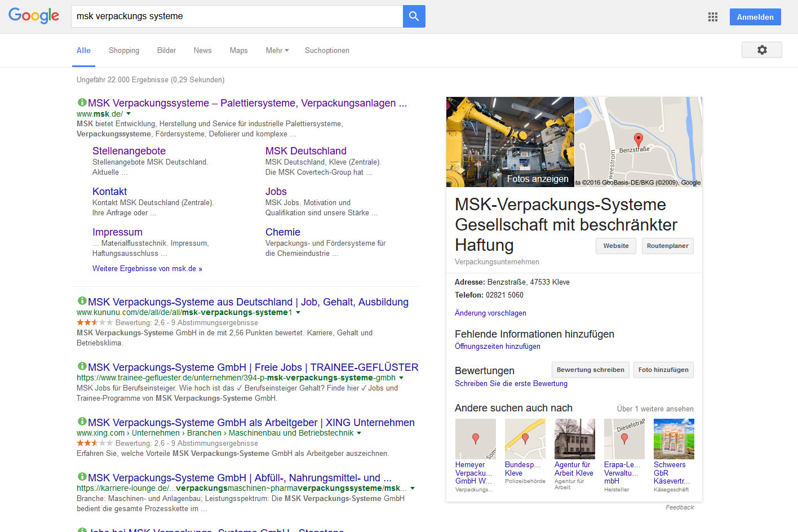Click the Feedback link under panel
Screen dimensions: 798x532
click(680, 507)
